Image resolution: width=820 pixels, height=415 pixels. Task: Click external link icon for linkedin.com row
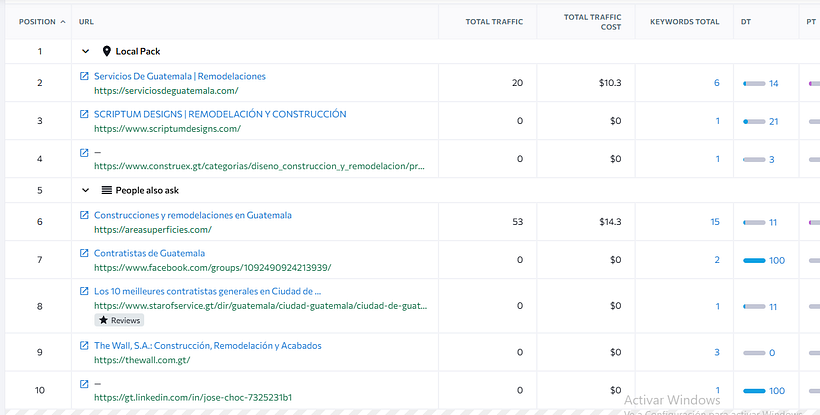(x=84, y=384)
